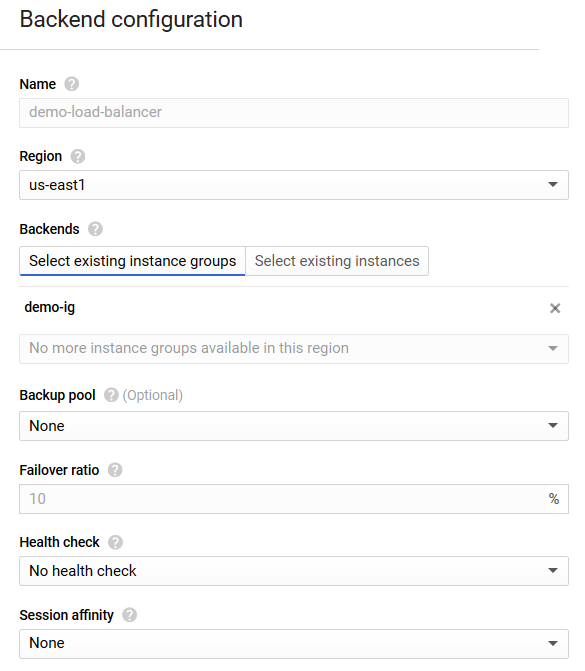
Task: Switch to Select existing instances tab
Action: [x=337, y=261]
